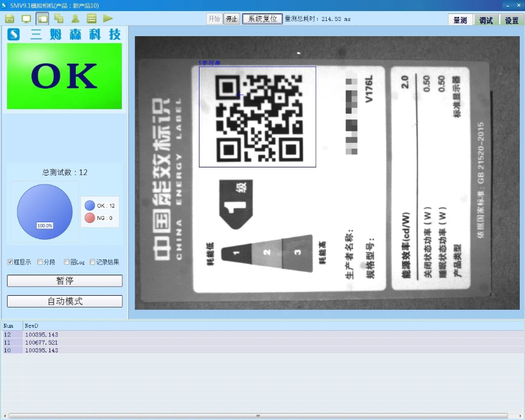Click the green floppy disk save icon

(x=10, y=19)
